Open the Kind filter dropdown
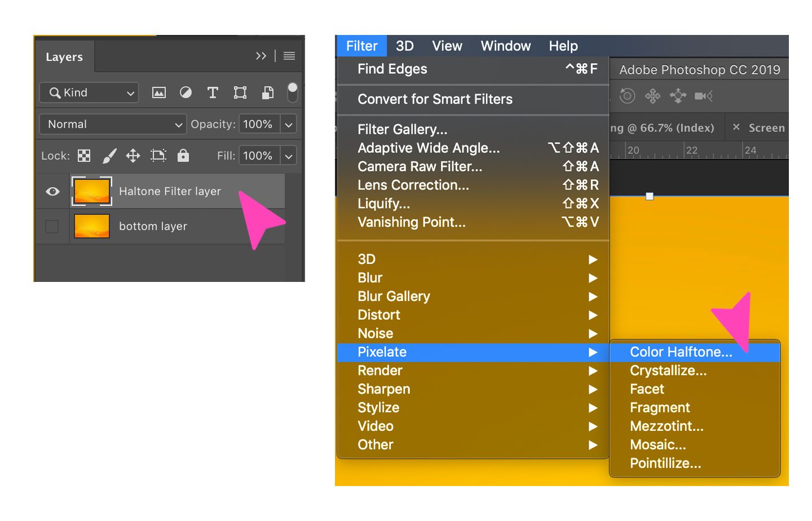 (89, 92)
